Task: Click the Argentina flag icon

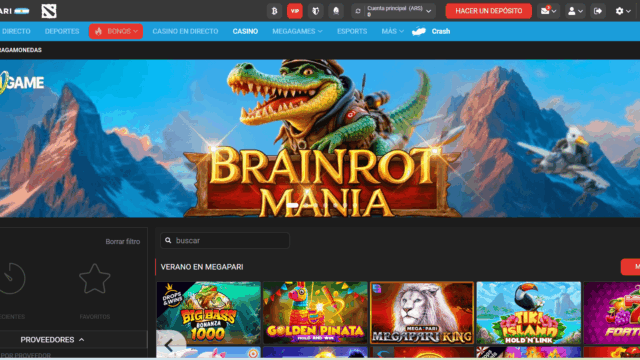Action: (22, 11)
